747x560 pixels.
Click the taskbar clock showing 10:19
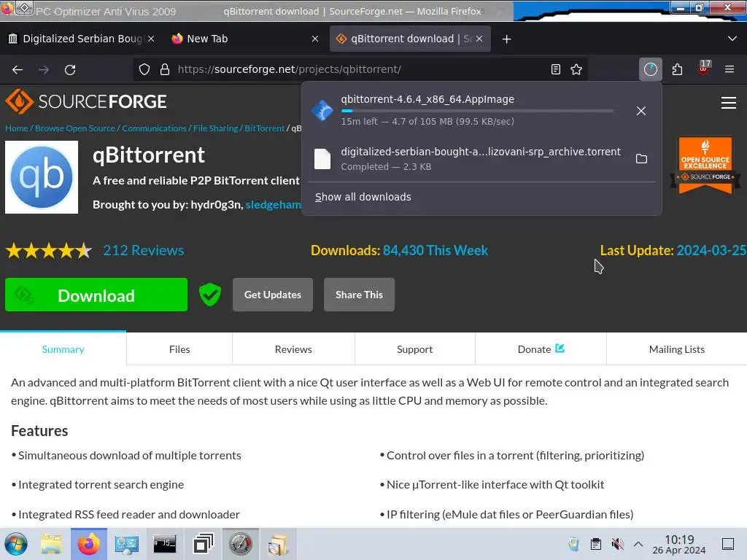click(x=679, y=544)
